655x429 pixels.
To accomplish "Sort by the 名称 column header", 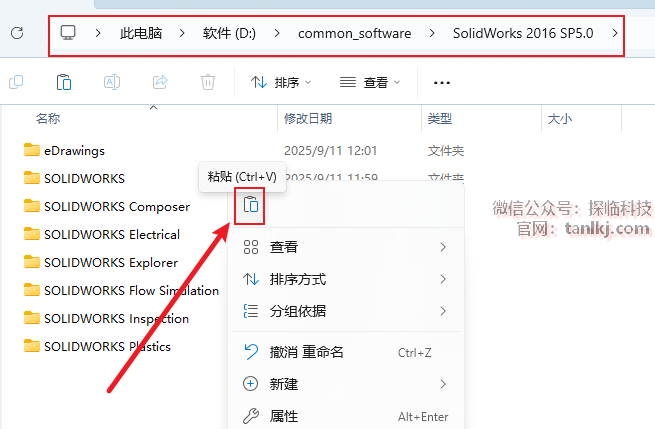I will [x=48, y=119].
